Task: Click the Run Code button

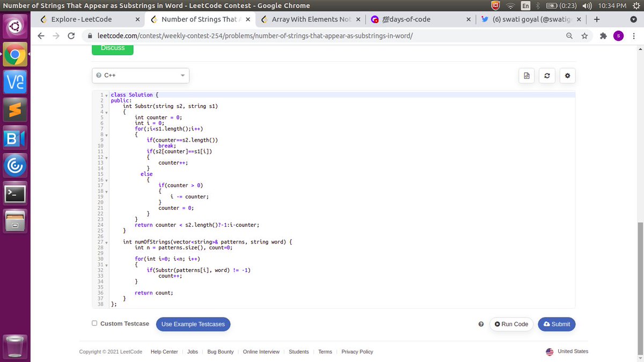Action: tap(511, 324)
